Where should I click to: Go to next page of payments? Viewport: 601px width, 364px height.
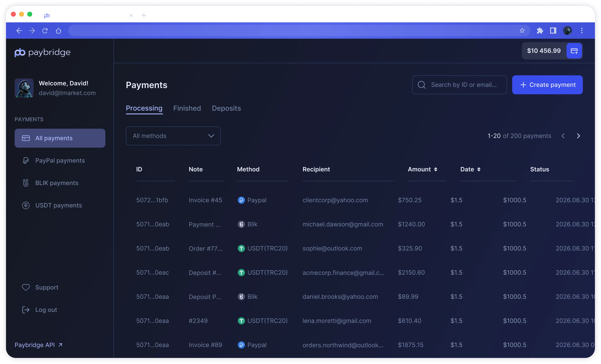[578, 136]
